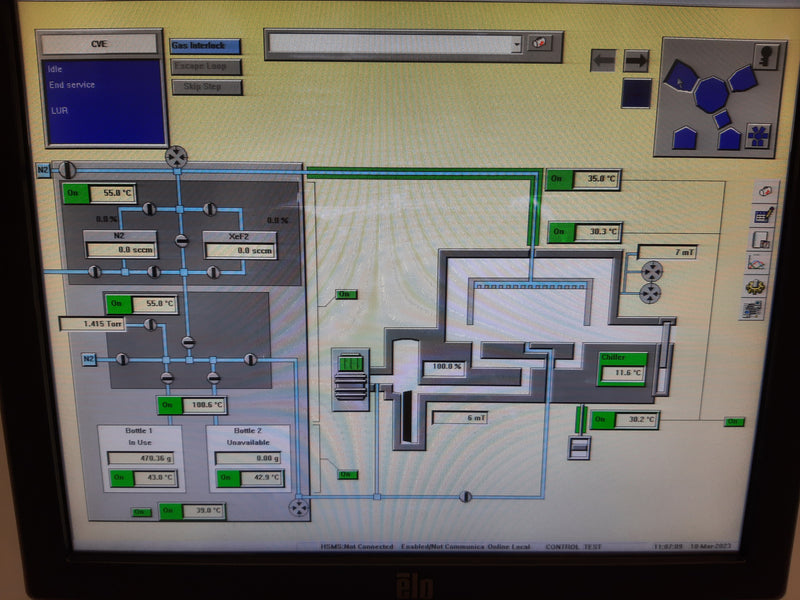
Task: Click the pump icon above gas panel
Action: (x=177, y=156)
